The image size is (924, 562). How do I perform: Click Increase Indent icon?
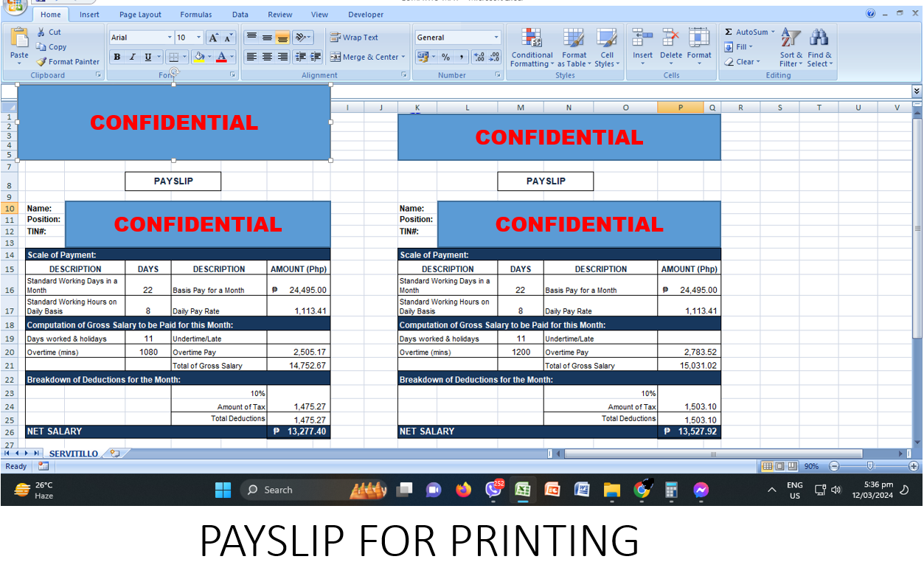[x=316, y=57]
